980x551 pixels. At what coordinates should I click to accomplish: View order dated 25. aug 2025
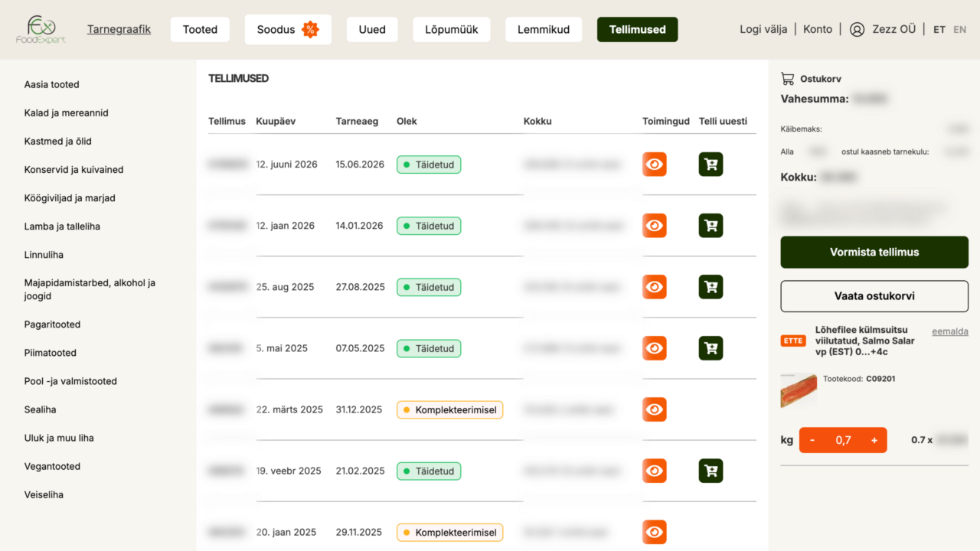[x=654, y=287]
